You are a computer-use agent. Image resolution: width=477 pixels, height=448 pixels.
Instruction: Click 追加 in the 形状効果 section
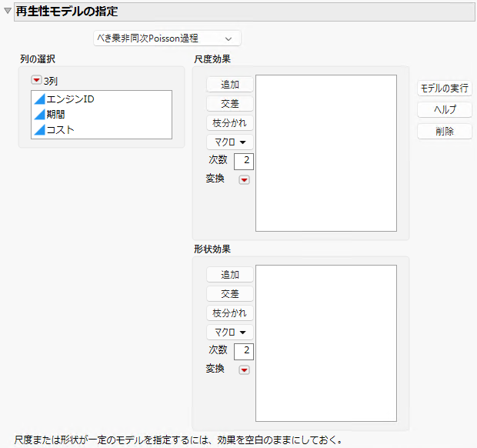click(x=230, y=275)
